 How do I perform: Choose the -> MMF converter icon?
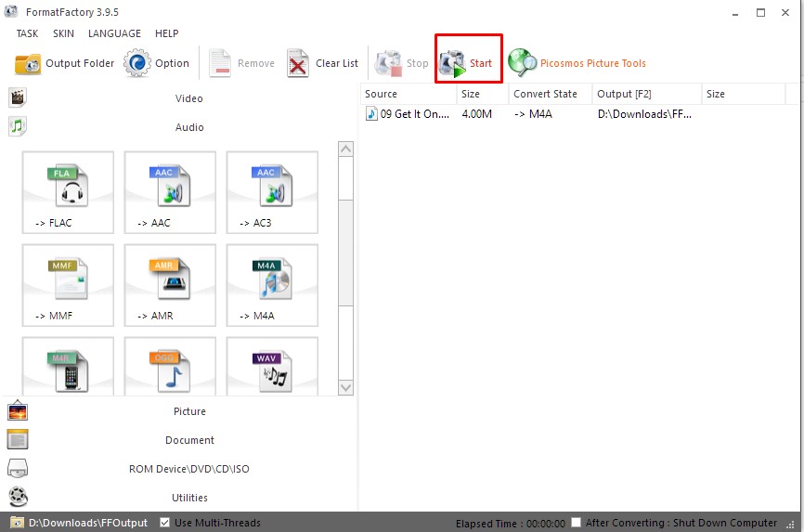(68, 285)
